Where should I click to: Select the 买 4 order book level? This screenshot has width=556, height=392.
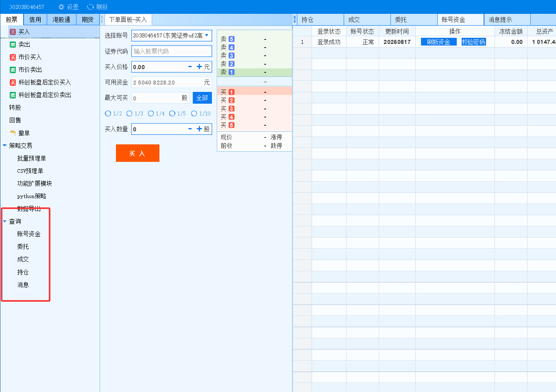[x=255, y=117]
